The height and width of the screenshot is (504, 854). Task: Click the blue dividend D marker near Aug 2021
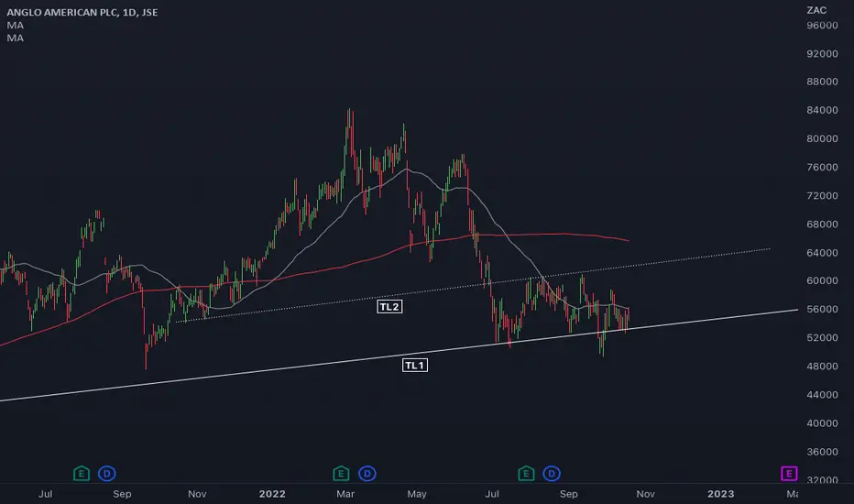pos(106,474)
